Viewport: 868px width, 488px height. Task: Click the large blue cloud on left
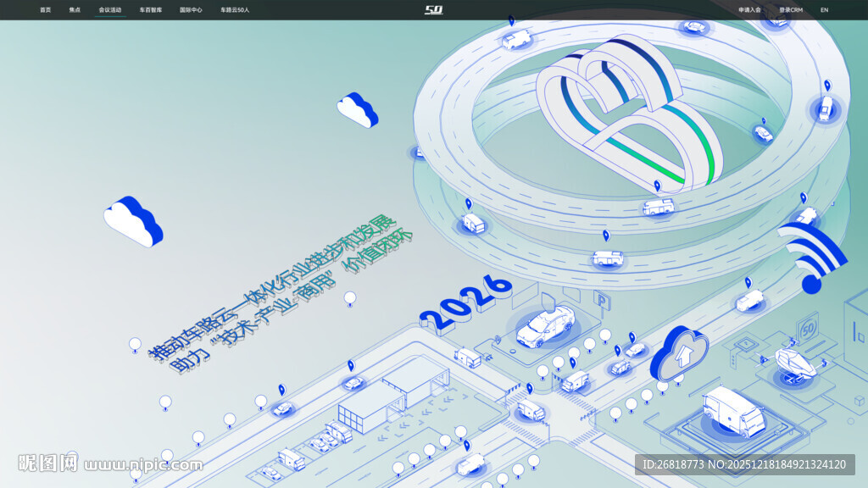tap(133, 220)
